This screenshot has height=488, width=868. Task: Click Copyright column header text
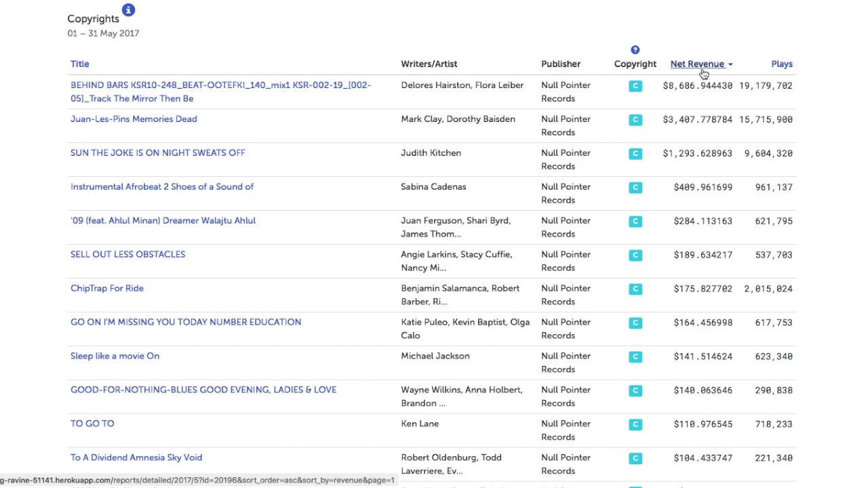click(x=635, y=64)
